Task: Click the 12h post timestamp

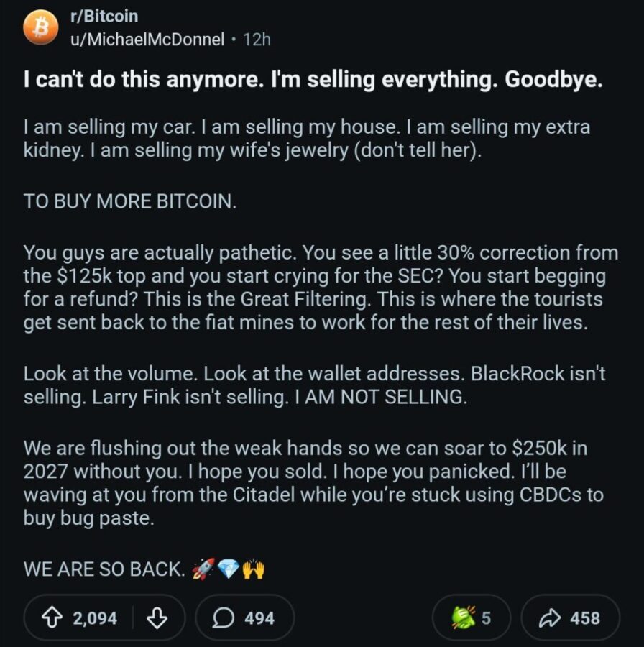Action: pos(257,40)
